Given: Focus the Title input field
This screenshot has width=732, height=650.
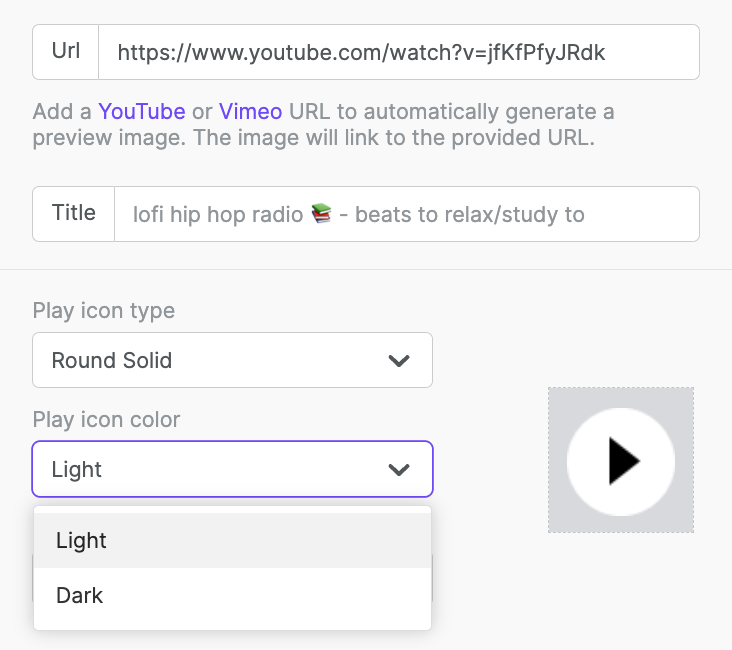Looking at the screenshot, I should [x=407, y=214].
